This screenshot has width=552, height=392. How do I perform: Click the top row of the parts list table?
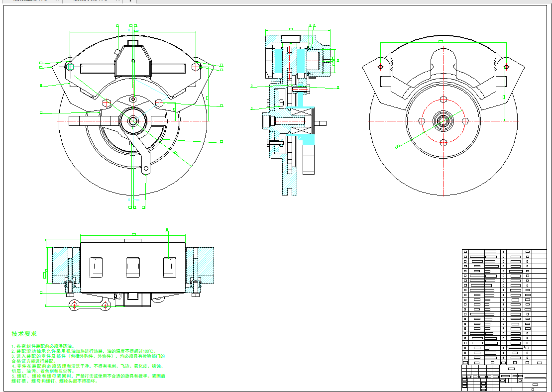(504, 252)
